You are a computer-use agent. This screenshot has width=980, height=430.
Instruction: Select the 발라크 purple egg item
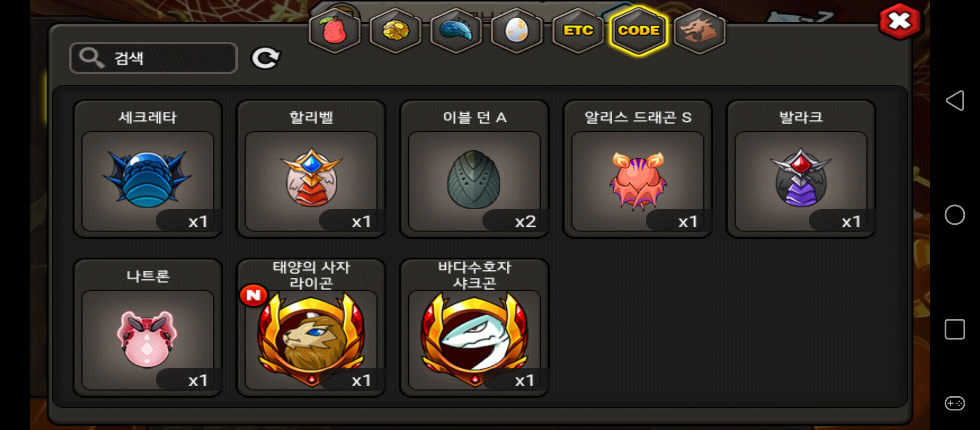tap(801, 169)
